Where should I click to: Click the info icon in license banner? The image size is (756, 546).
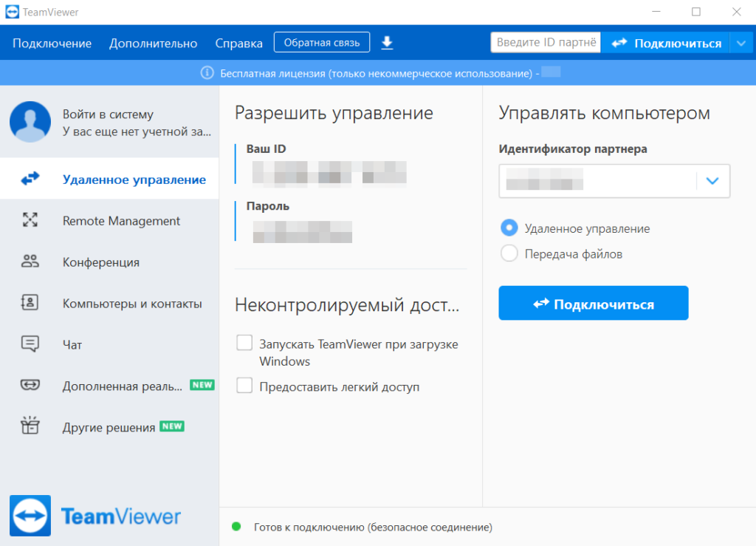point(207,73)
